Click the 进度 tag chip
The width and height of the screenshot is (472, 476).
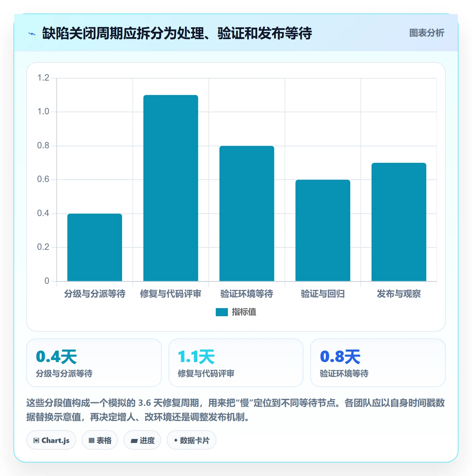[142, 440]
